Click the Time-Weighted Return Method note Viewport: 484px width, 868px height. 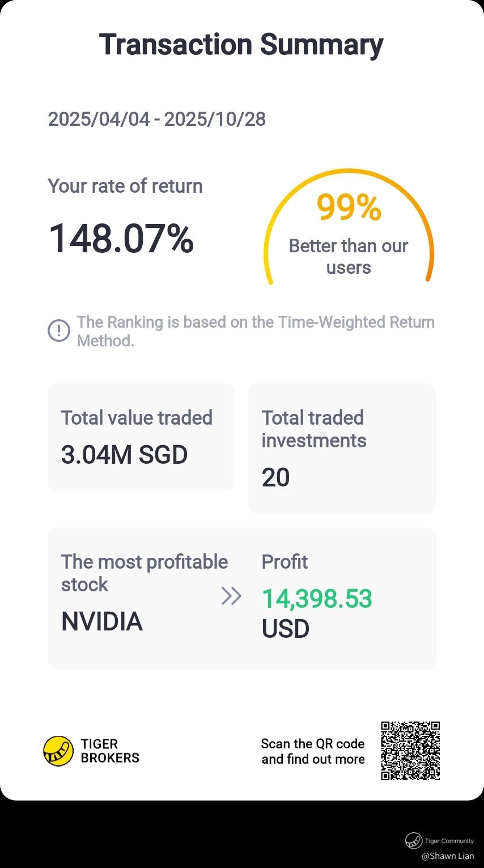coord(255,331)
